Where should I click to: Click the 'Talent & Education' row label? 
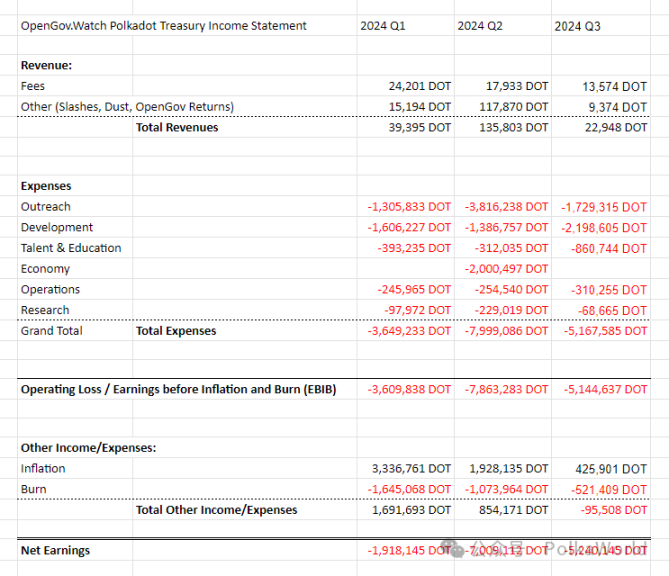click(71, 248)
